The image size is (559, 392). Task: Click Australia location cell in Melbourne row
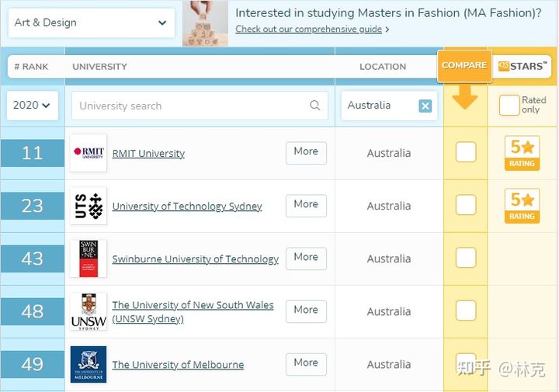click(x=389, y=364)
